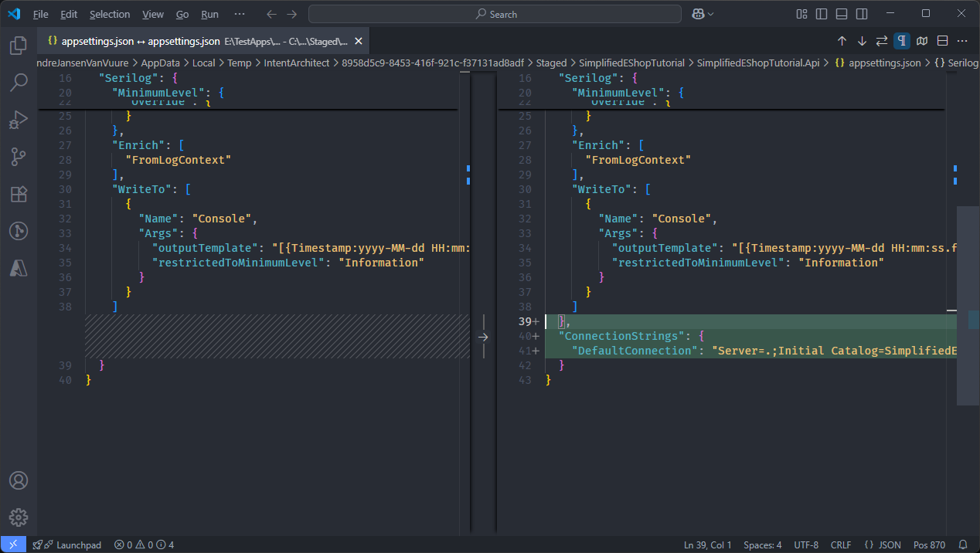Viewport: 980px width, 553px height.
Task: Click the Copilot icon in title bar
Action: pos(698,14)
